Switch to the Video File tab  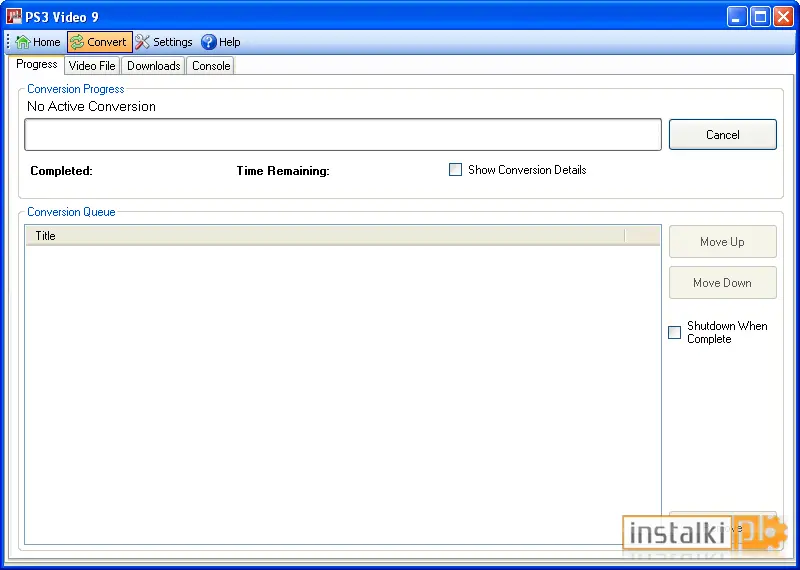click(x=92, y=66)
